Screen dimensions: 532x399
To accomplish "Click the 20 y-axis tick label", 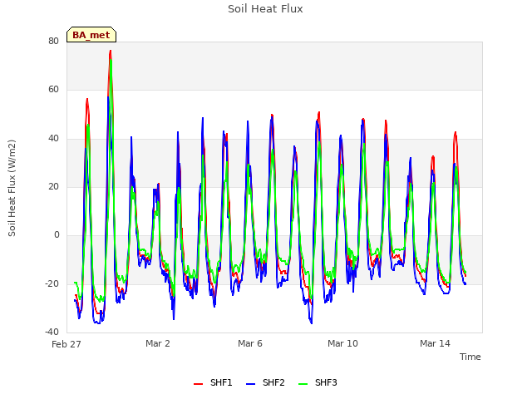I will (53, 186).
